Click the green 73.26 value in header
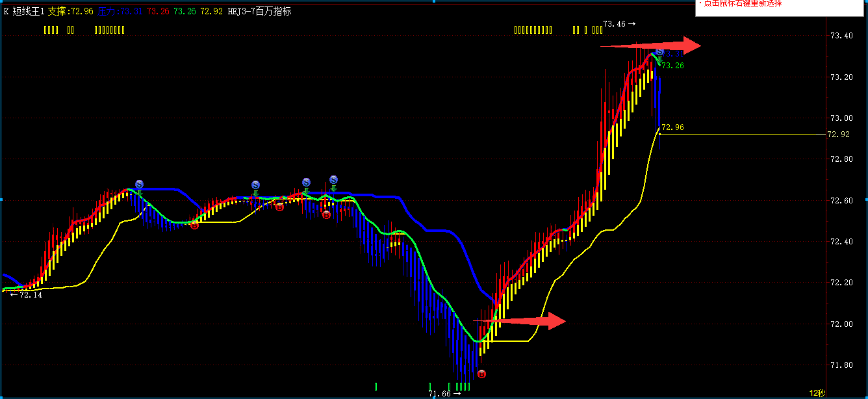 [185, 11]
